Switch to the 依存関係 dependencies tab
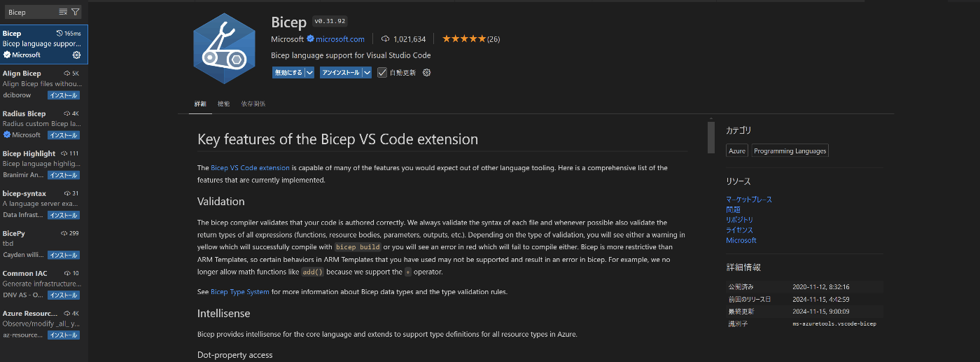Viewport: 980px width, 362px height. tap(253, 104)
